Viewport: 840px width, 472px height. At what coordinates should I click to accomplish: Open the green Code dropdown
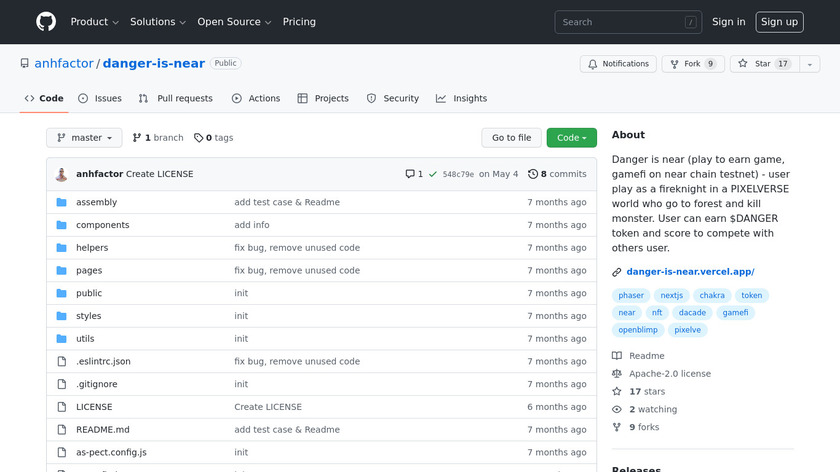coord(571,138)
